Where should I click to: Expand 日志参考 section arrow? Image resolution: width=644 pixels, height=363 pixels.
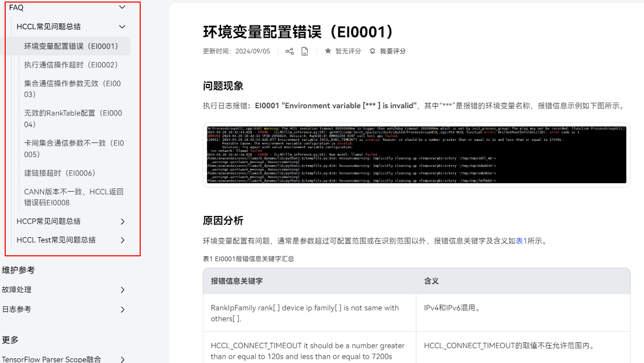(123, 310)
